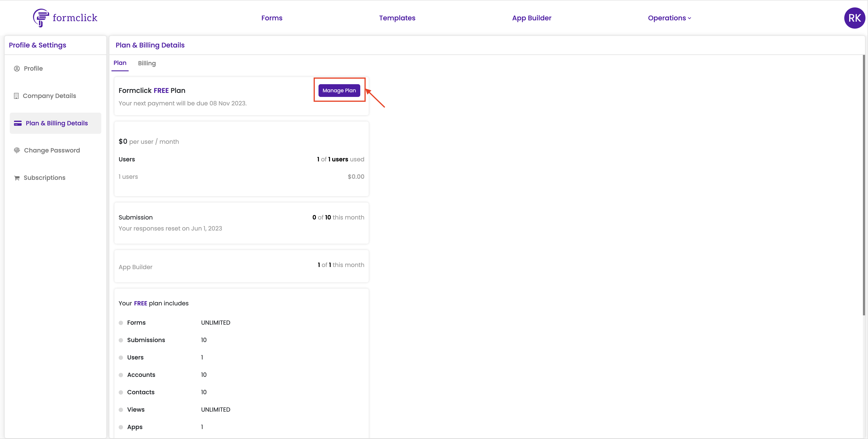Click the Apps feature row label
Image resolution: width=868 pixels, height=439 pixels.
pyautogui.click(x=135, y=427)
